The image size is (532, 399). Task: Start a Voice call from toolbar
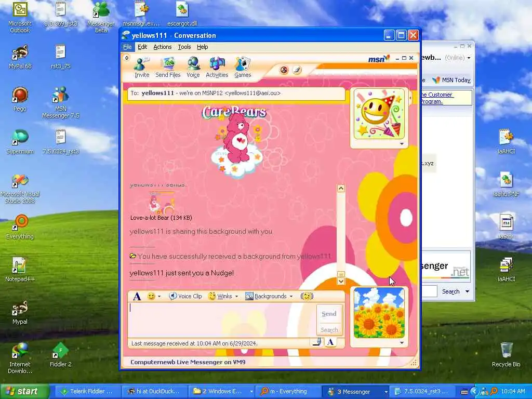(193, 68)
